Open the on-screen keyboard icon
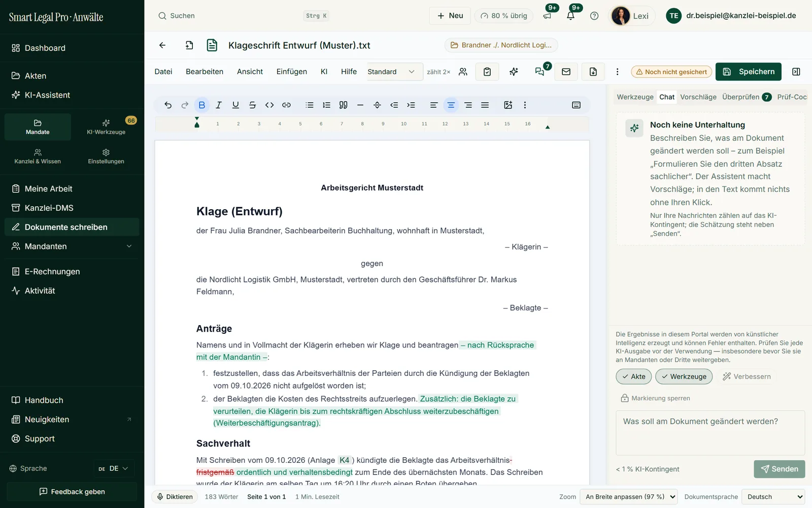The image size is (812, 508). (576, 105)
